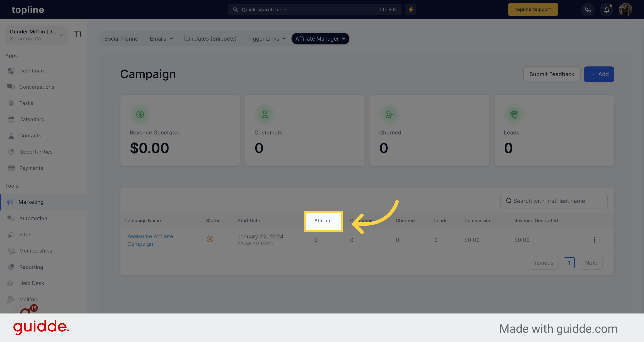Focus the Quick search here field

point(314,9)
